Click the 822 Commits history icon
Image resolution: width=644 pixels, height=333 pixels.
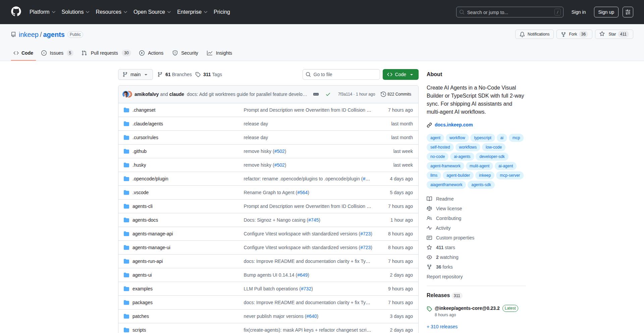[383, 94]
